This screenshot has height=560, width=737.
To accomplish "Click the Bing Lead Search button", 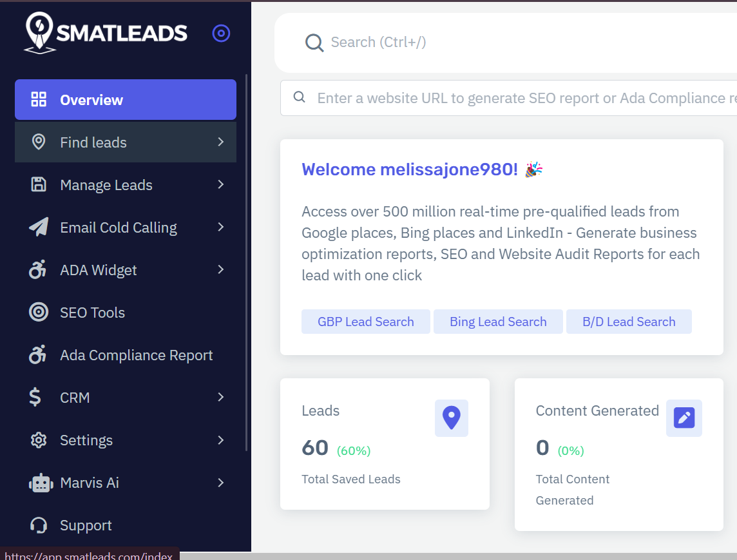I will [498, 322].
